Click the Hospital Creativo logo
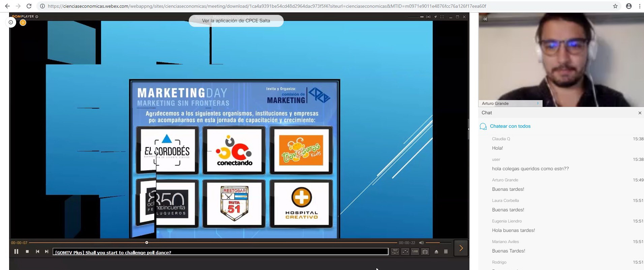This screenshot has width=644, height=270. tap(301, 204)
